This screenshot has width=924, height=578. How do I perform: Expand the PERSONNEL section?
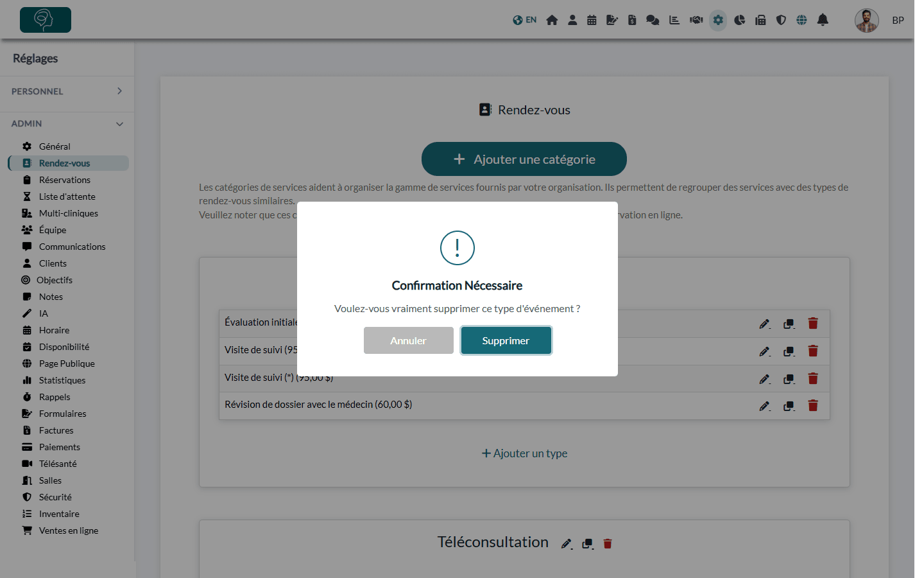click(x=67, y=91)
